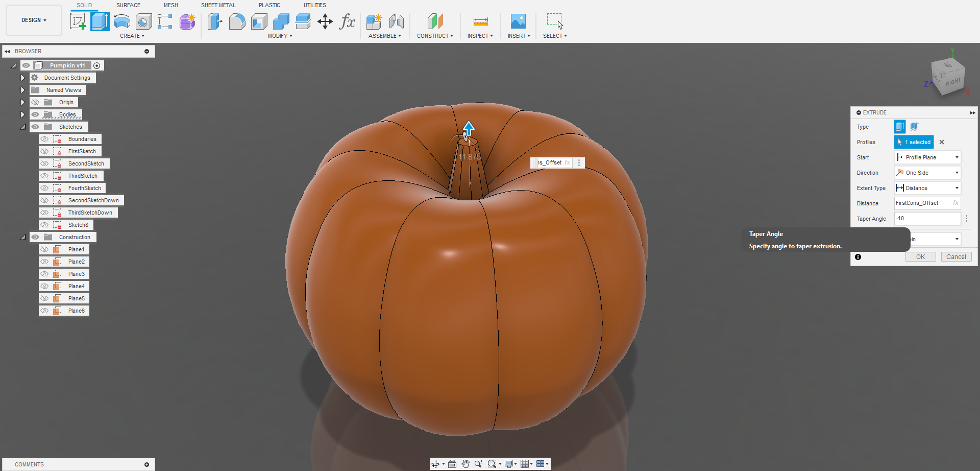Click the Extrude dialog info icon
This screenshot has width=980, height=471.
coord(858,257)
